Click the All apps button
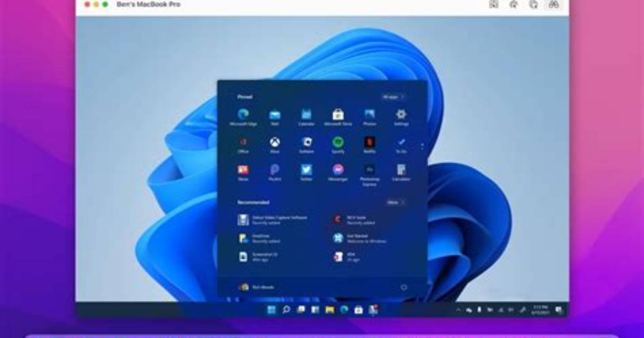The image size is (644, 338). pyautogui.click(x=394, y=97)
